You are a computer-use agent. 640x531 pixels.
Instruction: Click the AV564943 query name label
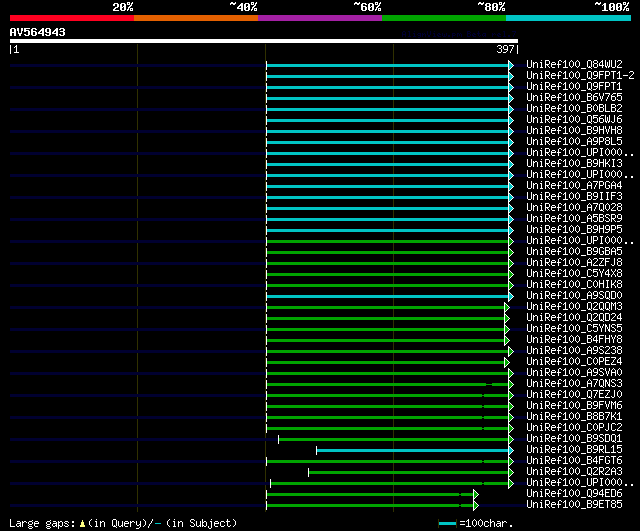(x=38, y=32)
